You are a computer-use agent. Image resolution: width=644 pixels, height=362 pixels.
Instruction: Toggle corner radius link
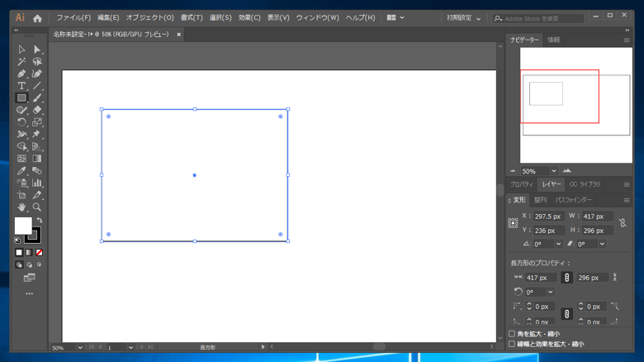click(x=566, y=314)
